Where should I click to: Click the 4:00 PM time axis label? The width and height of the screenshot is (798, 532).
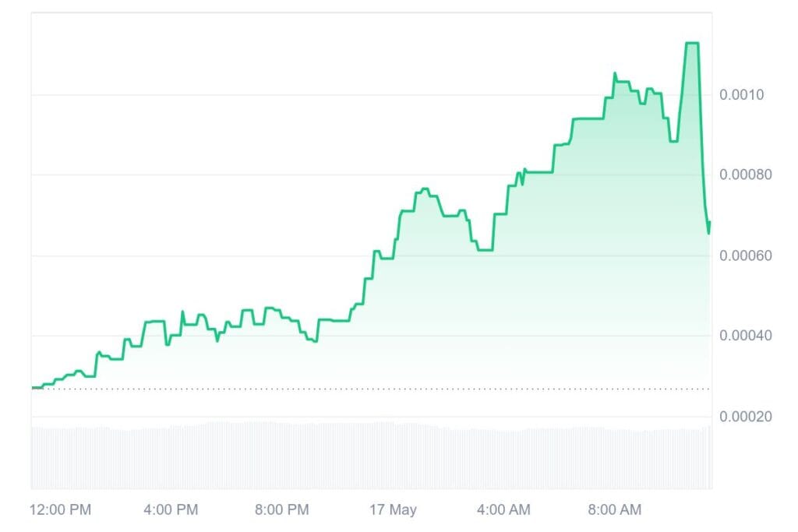[171, 509]
